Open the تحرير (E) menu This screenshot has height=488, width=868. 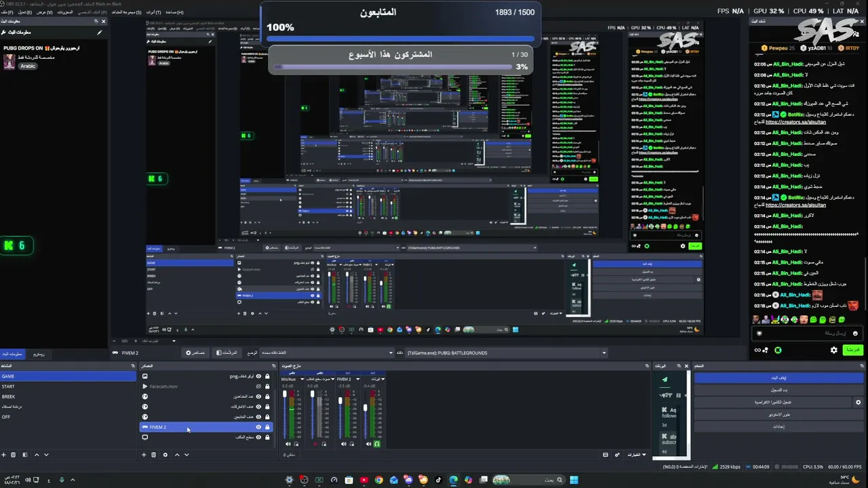point(25,12)
